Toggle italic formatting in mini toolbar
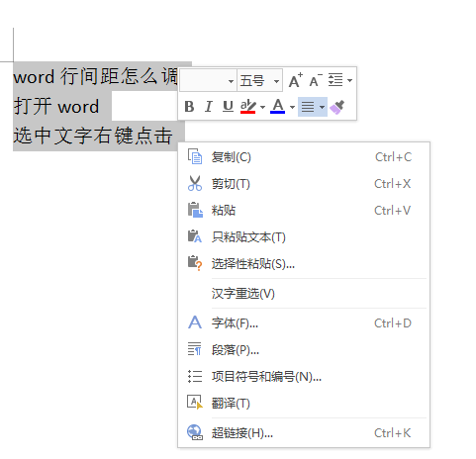This screenshot has height=459, width=476. [208, 107]
